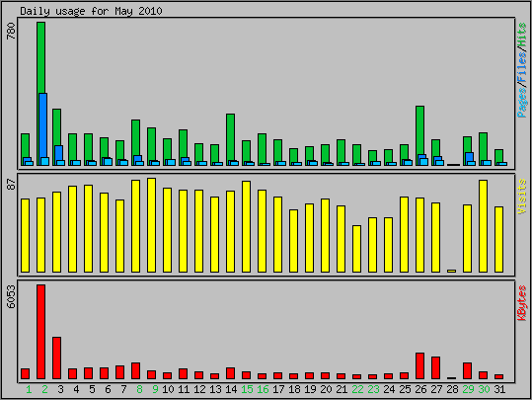Select day label 26 on the x-axis

420,389
